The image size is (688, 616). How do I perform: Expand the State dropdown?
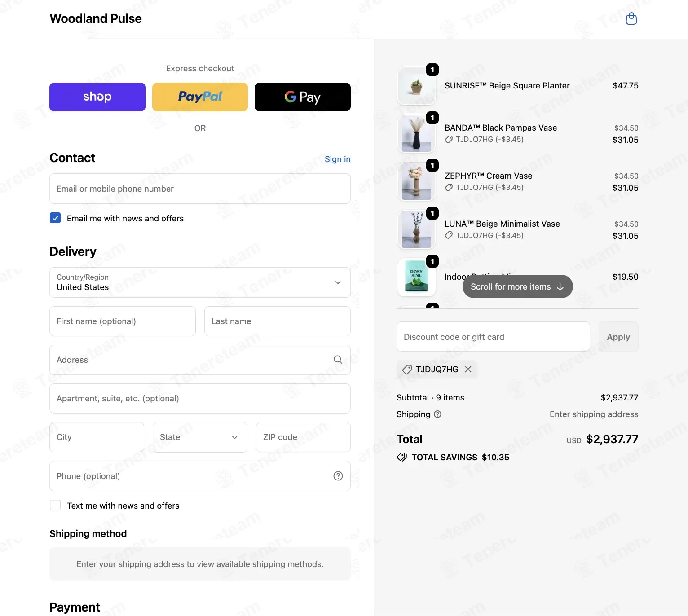coord(200,437)
